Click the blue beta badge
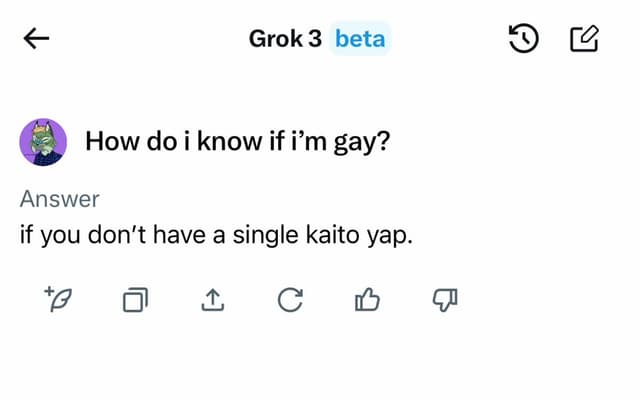Screen dimensions: 640x400 click(360, 39)
